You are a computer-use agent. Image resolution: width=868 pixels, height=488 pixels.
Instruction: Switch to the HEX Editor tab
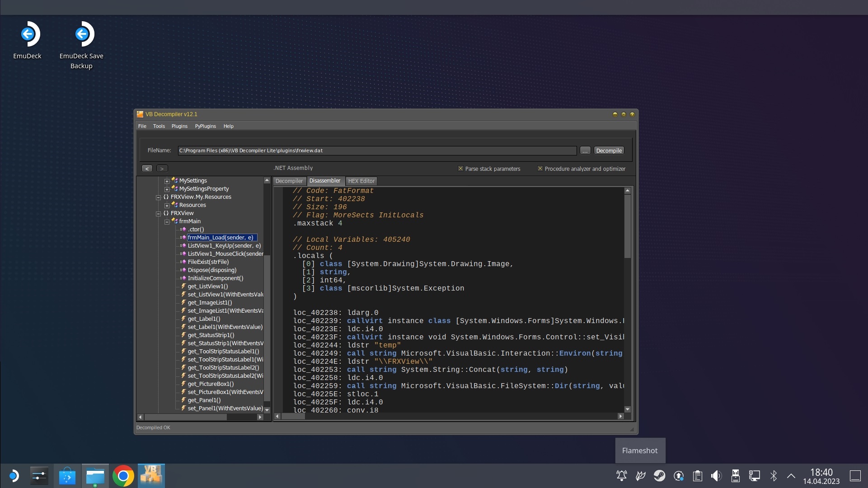tap(361, 181)
